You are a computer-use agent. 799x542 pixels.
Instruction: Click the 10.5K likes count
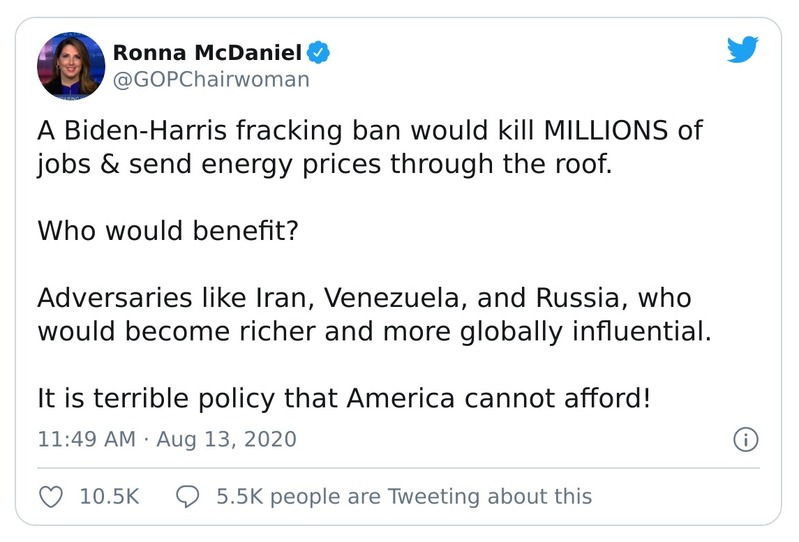[108, 496]
